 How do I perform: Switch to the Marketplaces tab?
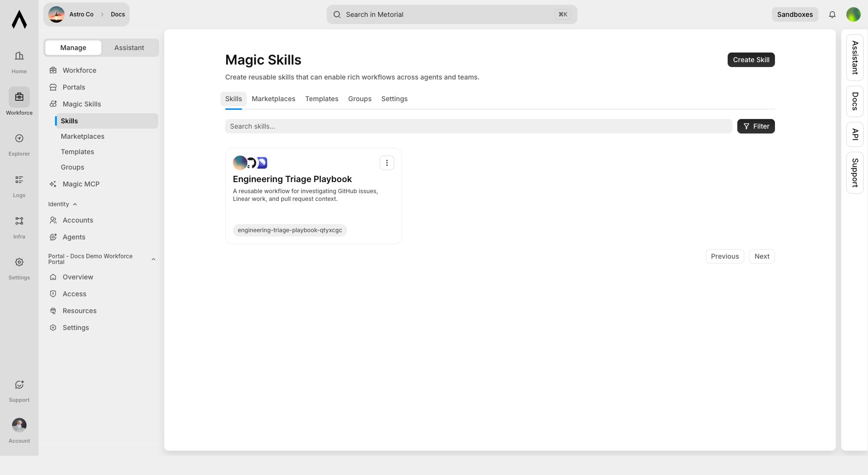273,99
